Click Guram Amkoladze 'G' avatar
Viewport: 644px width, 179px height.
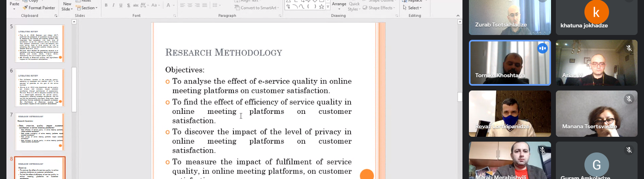597,165
